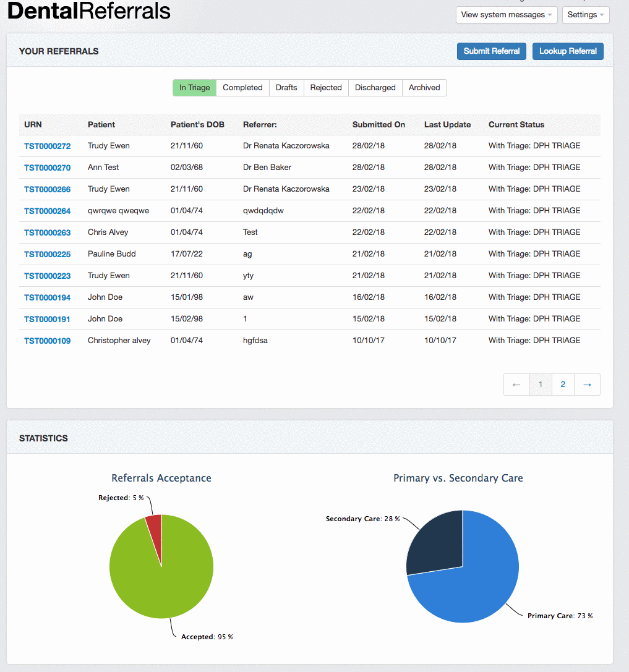Click the Last Update column header
629x672 pixels.
coord(447,125)
